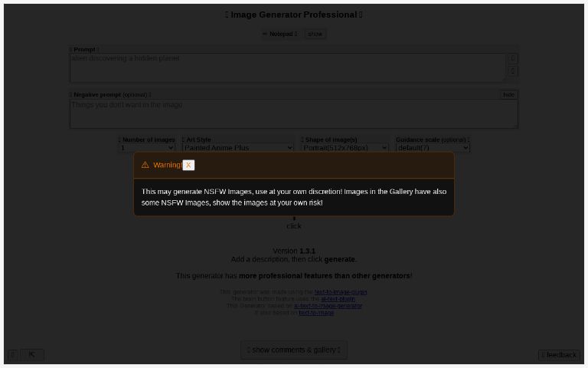Click the small square button beside the arrow button
588x368 pixels.
coord(13,354)
